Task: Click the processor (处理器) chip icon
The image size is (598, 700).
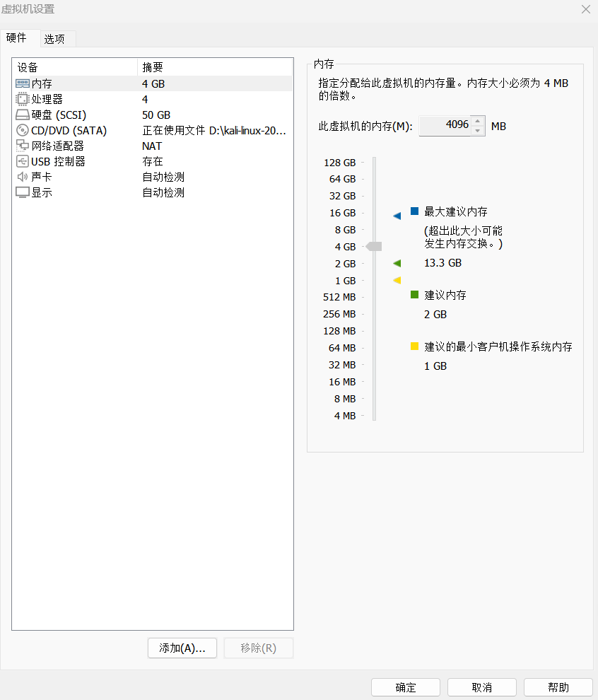Action: click(x=23, y=99)
